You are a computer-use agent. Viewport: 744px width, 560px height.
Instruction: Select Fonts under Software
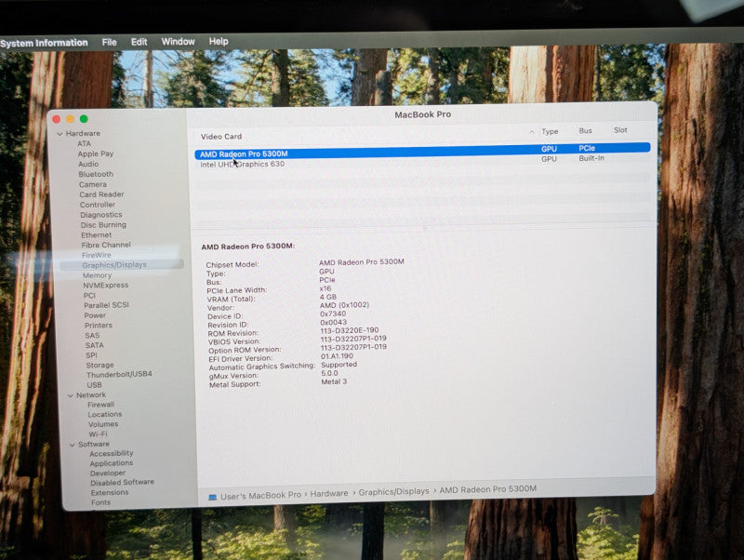pos(100,502)
